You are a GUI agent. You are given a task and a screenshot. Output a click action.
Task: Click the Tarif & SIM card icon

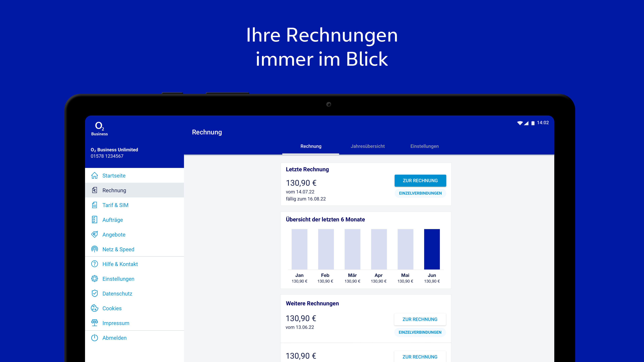[94, 205]
